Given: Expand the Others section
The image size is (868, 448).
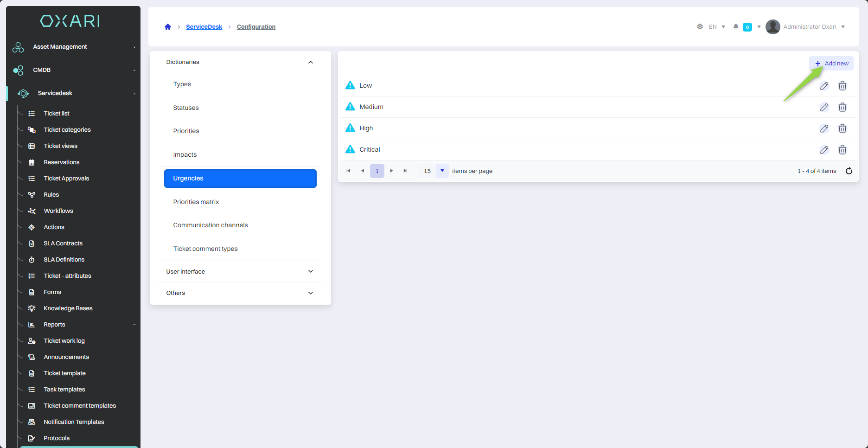Looking at the screenshot, I should [x=311, y=293].
